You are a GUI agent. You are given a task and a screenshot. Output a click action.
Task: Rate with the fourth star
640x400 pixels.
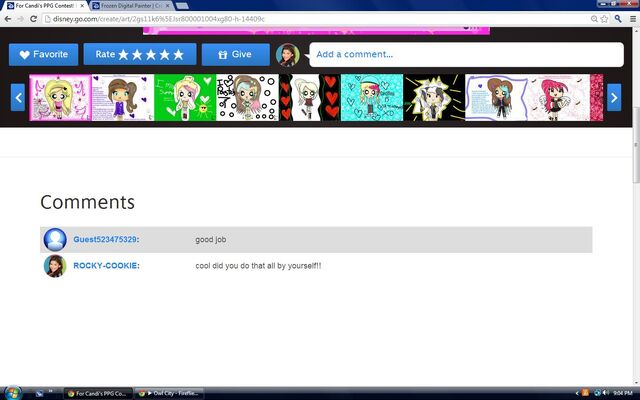tap(165, 55)
